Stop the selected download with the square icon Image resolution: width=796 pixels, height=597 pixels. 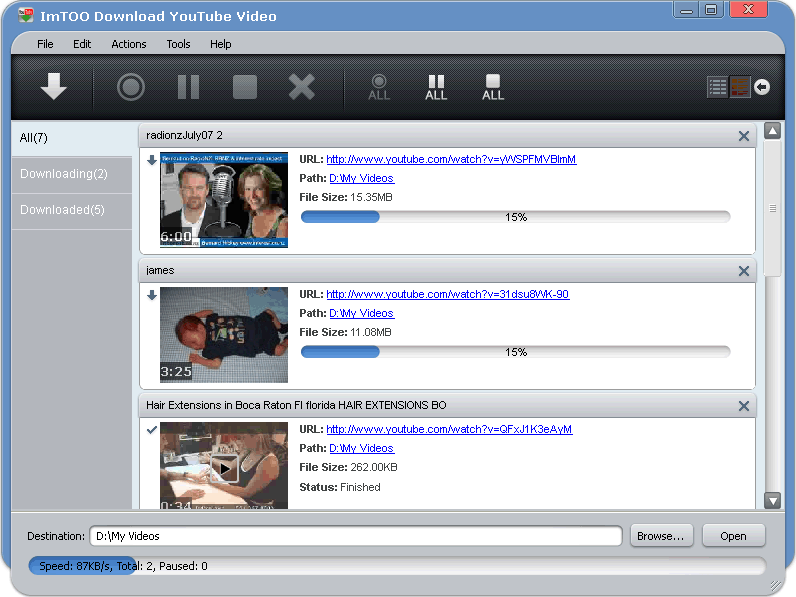coord(245,87)
